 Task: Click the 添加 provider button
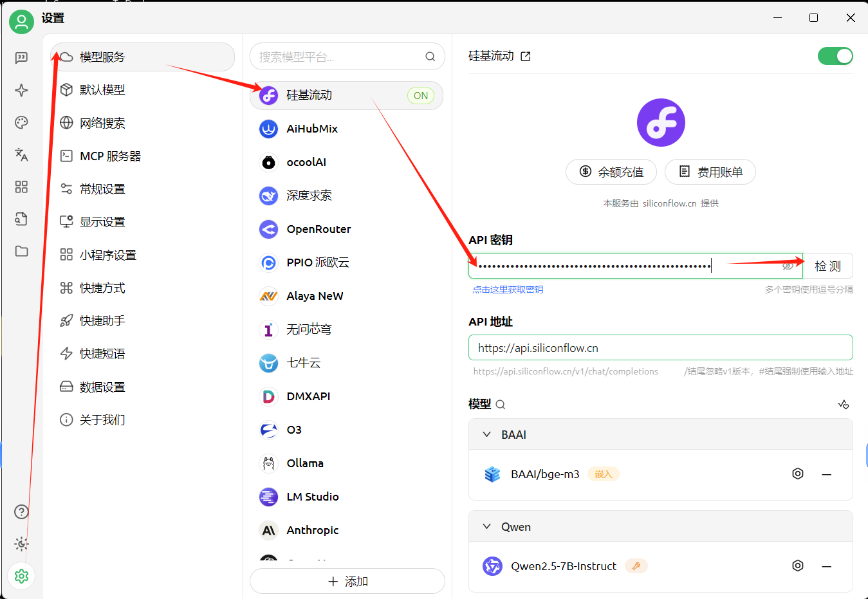point(347,581)
